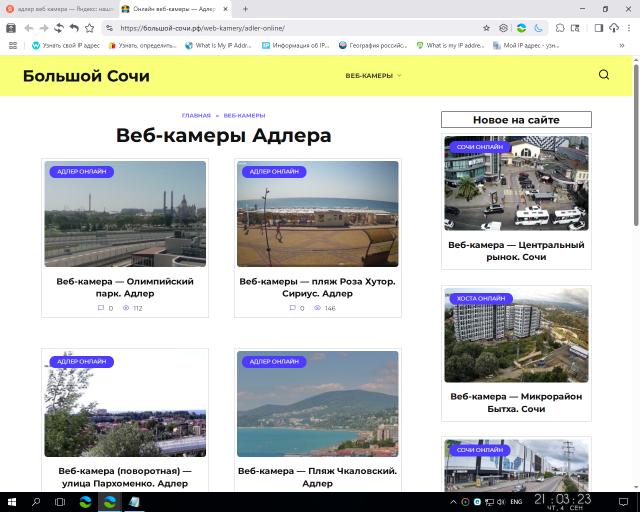The image size is (640, 512).
Task: Open bookmark 'What is my IP addre...'
Action: tap(450, 45)
